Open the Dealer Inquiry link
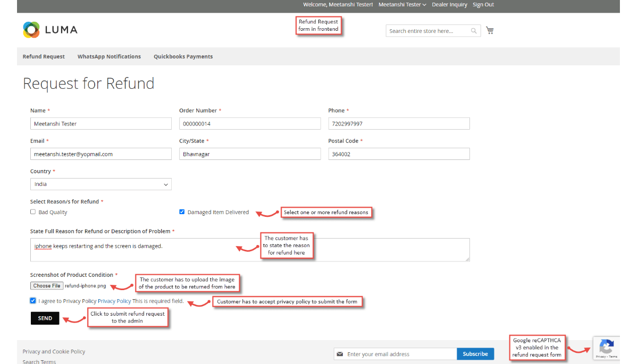 [449, 5]
